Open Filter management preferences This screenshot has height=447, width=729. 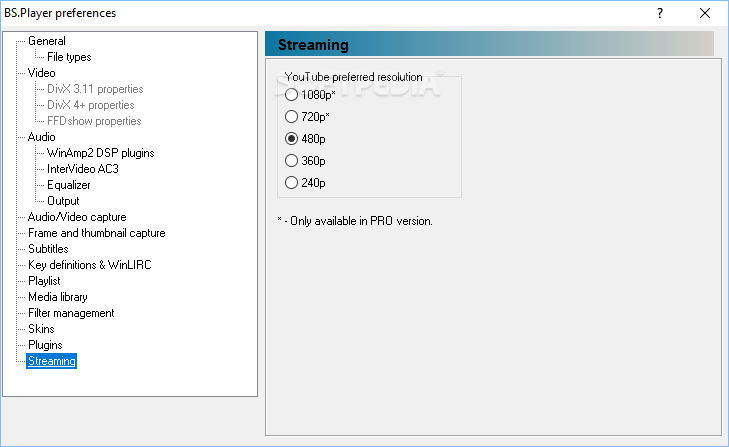click(x=71, y=313)
